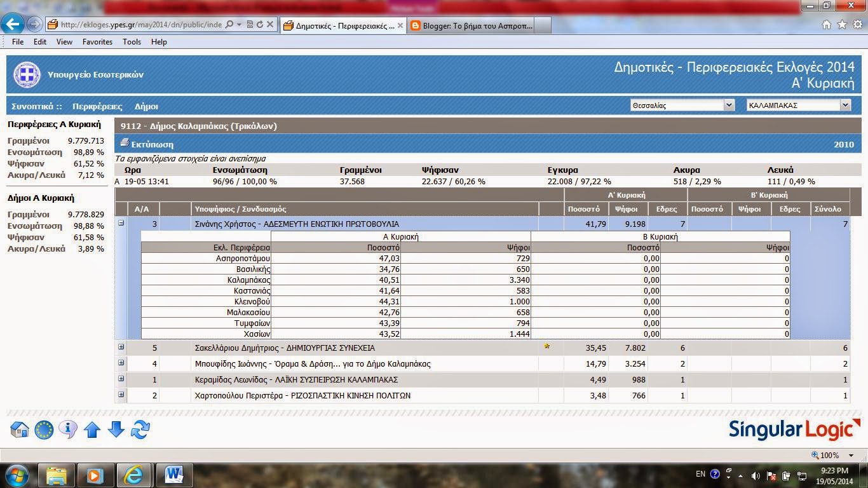This screenshot has width=868, height=488.
Task: Collapse the Σινάνης Χρήστος row
Action: (x=121, y=223)
